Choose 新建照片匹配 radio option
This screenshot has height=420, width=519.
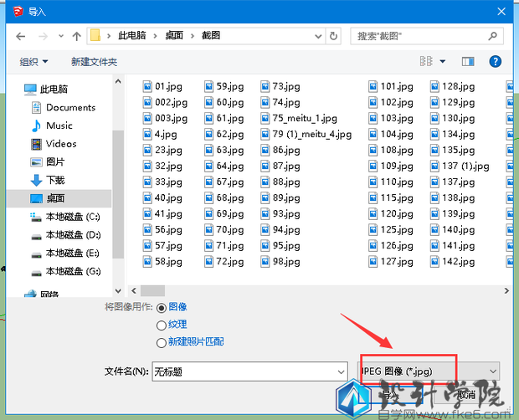click(x=162, y=342)
